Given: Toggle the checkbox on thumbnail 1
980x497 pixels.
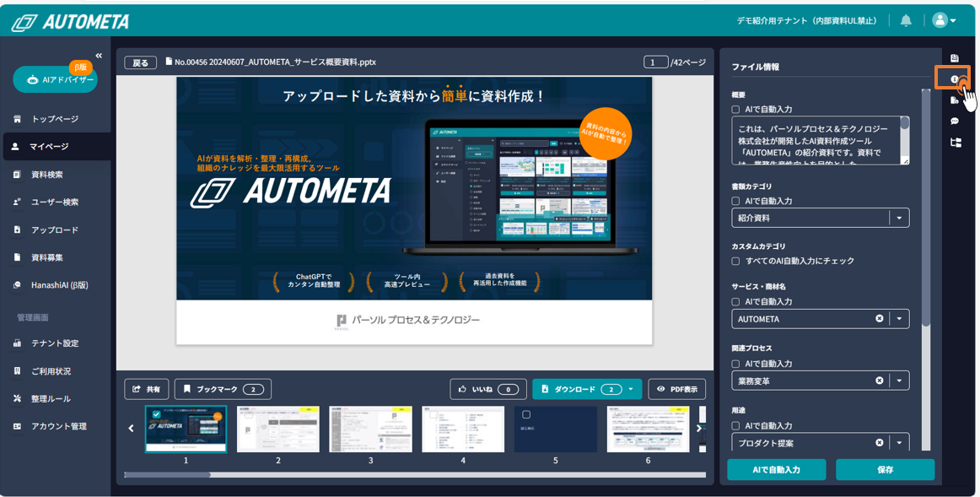Looking at the screenshot, I should (156, 414).
